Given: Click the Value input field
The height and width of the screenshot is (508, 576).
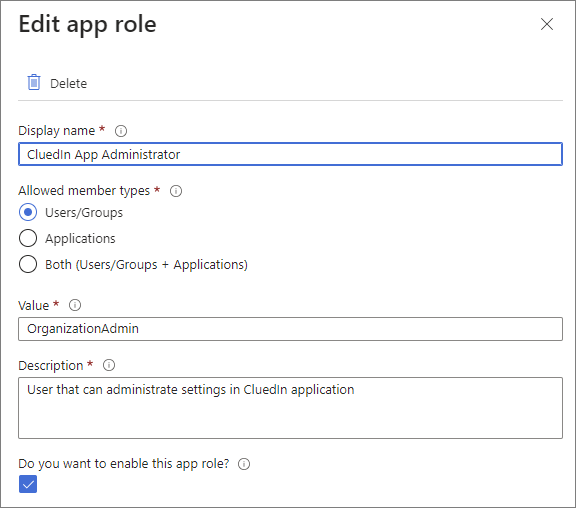Looking at the screenshot, I should 290,329.
